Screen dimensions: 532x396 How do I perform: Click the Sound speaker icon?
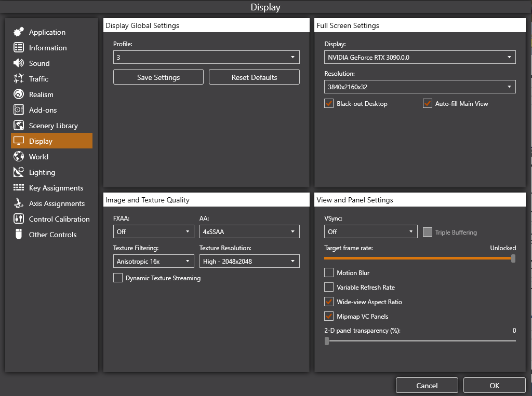tap(19, 63)
